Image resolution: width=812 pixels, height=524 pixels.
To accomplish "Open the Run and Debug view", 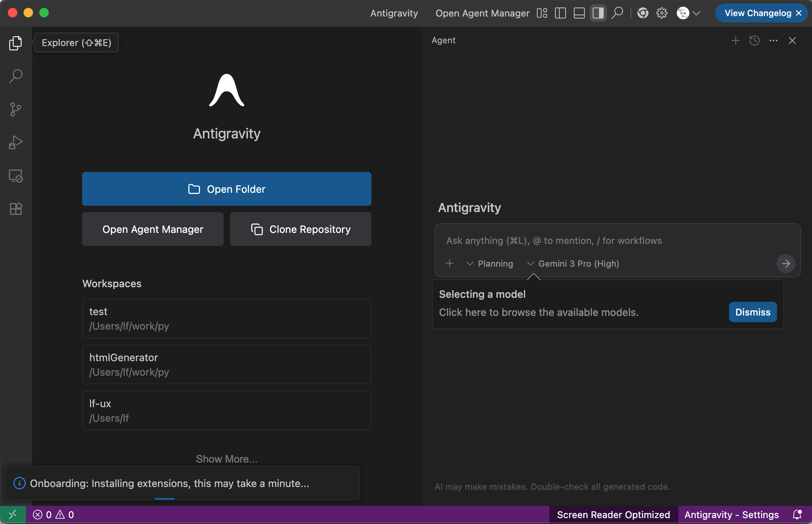I will 16,142.
